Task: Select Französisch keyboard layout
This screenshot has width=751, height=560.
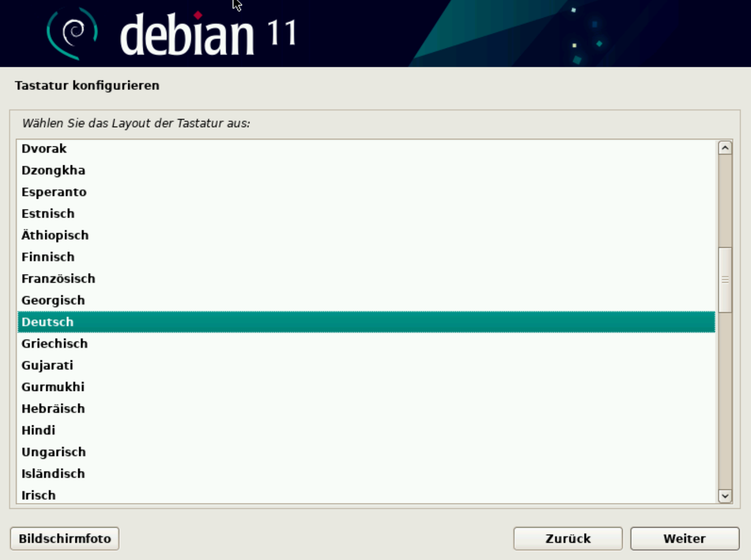Action: point(366,278)
